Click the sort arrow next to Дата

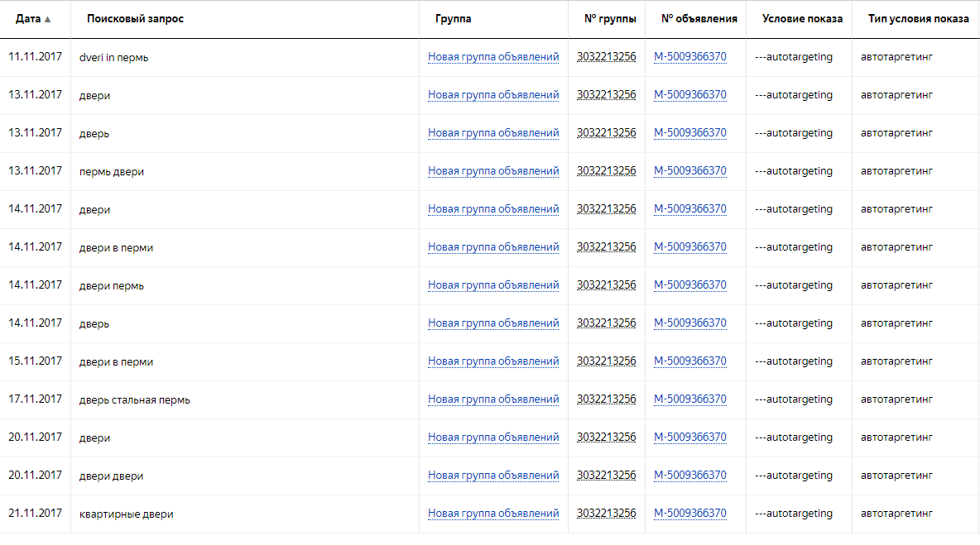tap(47, 20)
